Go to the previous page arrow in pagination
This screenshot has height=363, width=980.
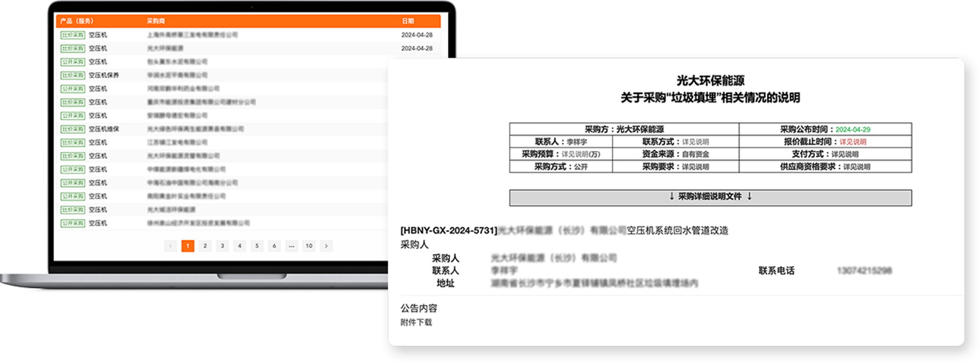click(170, 246)
